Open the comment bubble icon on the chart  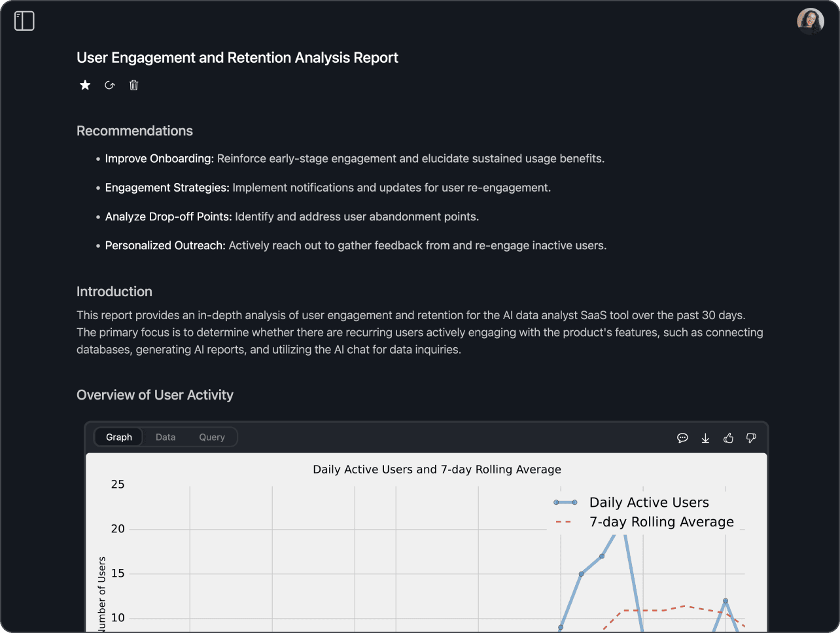[682, 437]
